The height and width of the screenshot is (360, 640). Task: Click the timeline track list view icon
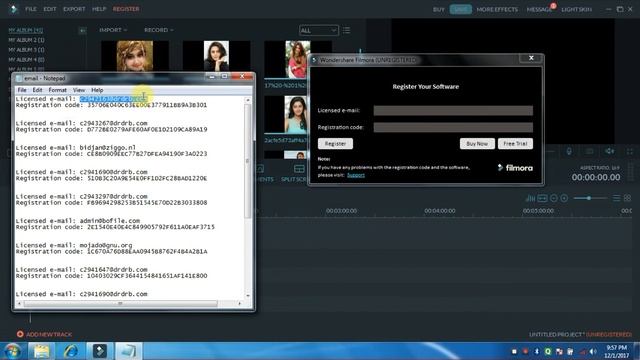tap(616, 198)
